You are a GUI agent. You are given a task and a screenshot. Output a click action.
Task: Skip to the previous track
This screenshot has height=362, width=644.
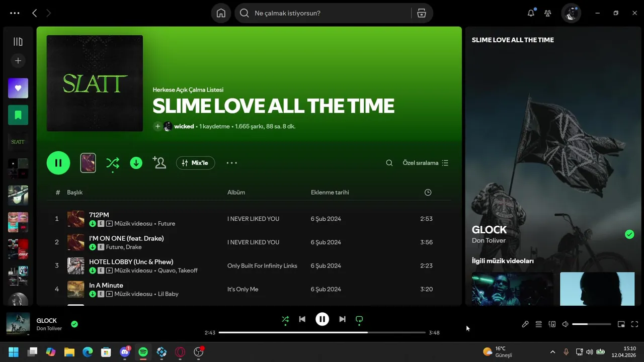tap(302, 319)
